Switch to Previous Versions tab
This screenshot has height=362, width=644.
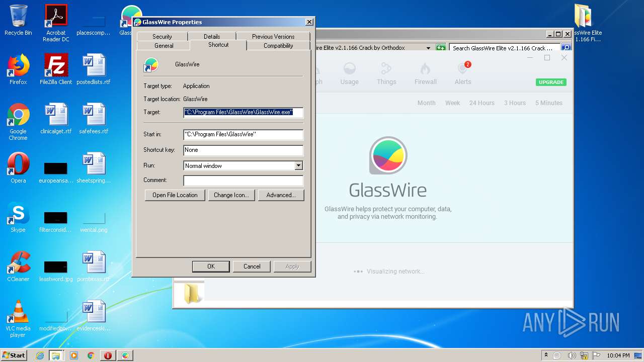[x=273, y=36]
